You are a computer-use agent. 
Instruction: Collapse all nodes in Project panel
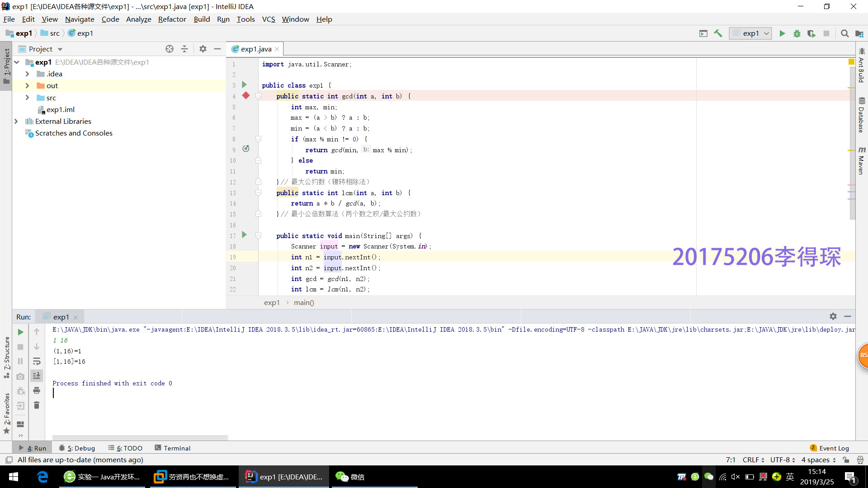click(x=184, y=49)
